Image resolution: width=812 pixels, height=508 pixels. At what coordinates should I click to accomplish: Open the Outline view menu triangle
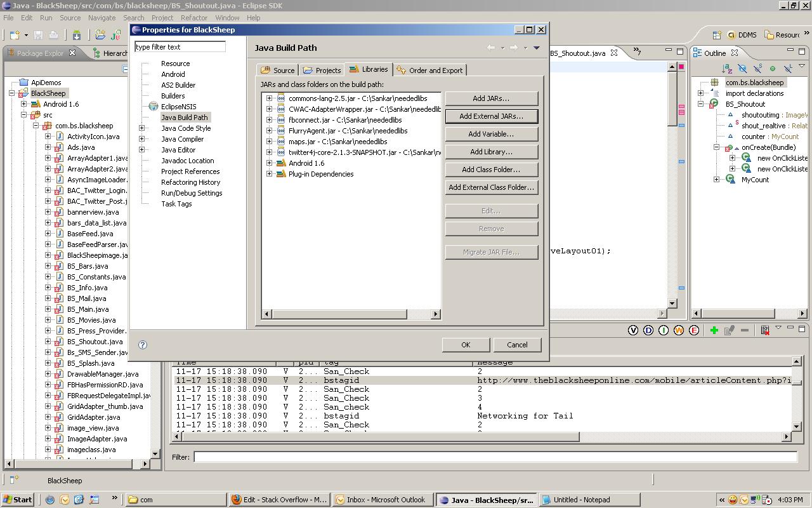[802, 67]
